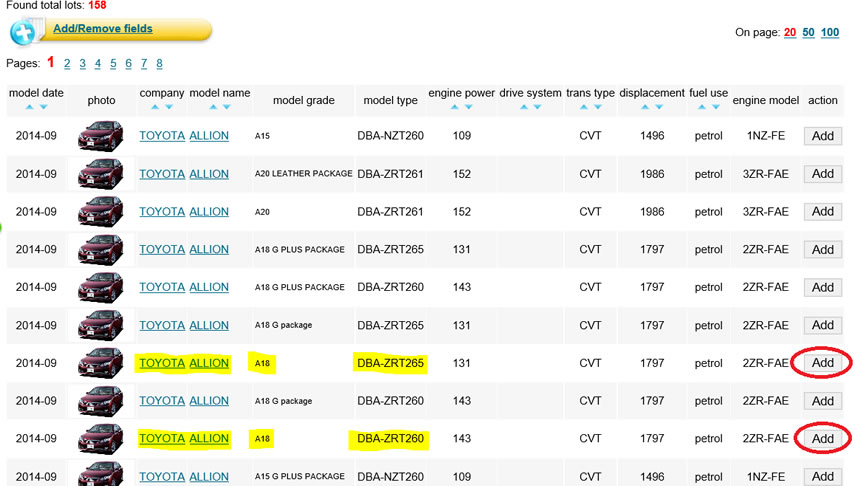
Task: Jump to results page 8
Action: pos(159,64)
